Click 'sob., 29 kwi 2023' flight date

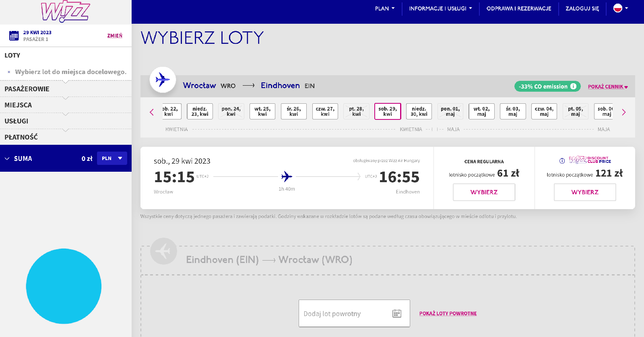tap(182, 161)
